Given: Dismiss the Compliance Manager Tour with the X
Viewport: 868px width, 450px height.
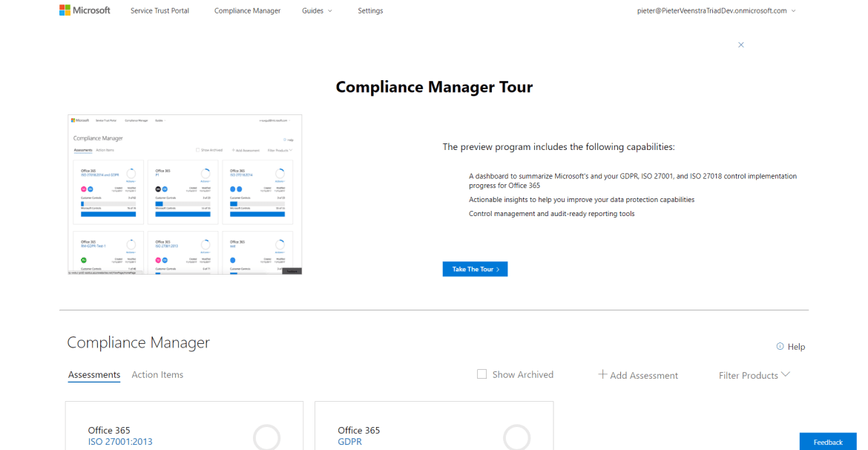Looking at the screenshot, I should tap(740, 45).
